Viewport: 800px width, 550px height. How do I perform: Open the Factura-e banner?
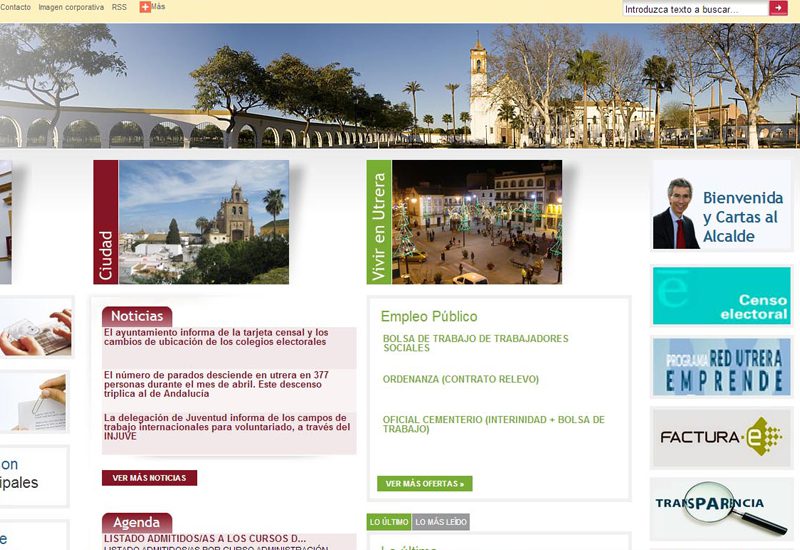(x=721, y=438)
